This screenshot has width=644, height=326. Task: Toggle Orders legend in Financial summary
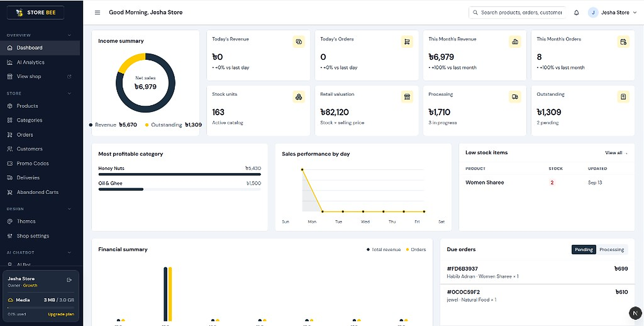(416, 250)
